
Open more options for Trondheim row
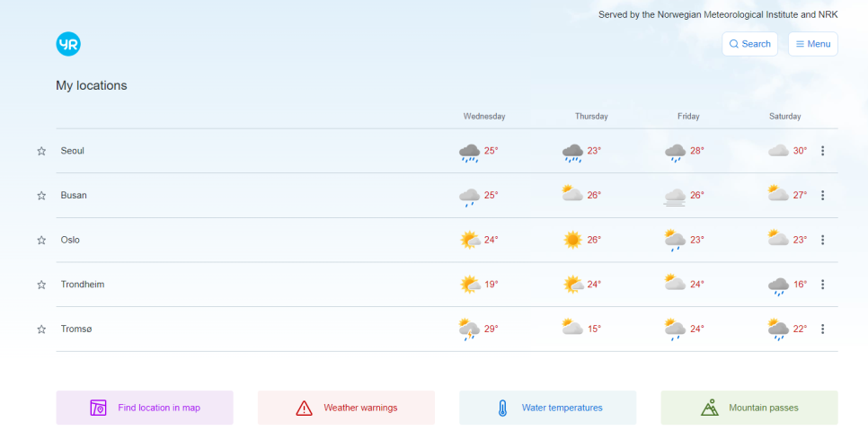[x=822, y=285]
